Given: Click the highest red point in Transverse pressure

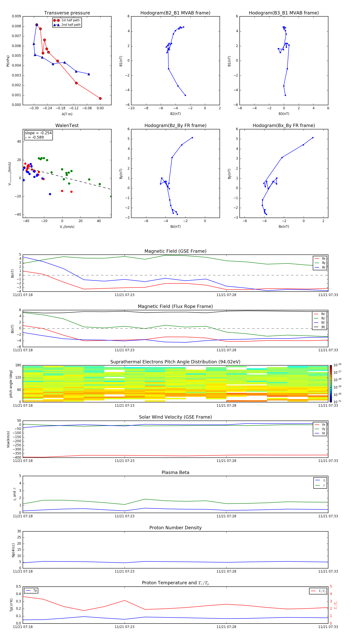Looking at the screenshot, I should 37,25.
